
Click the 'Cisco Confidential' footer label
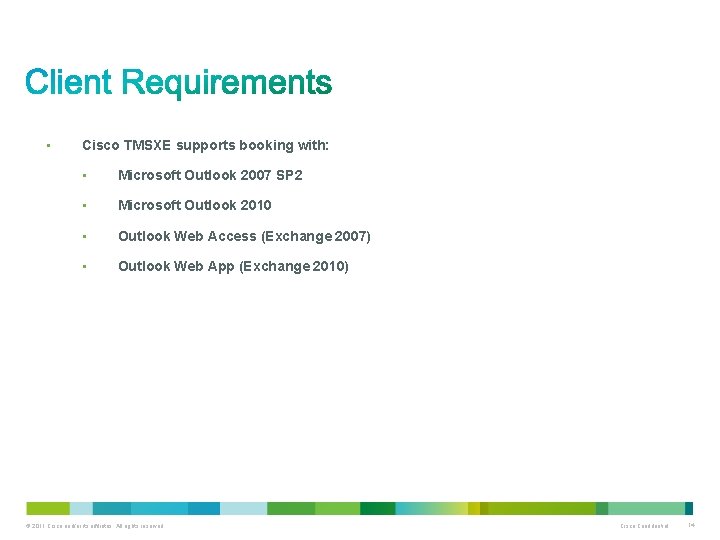pyautogui.click(x=644, y=526)
